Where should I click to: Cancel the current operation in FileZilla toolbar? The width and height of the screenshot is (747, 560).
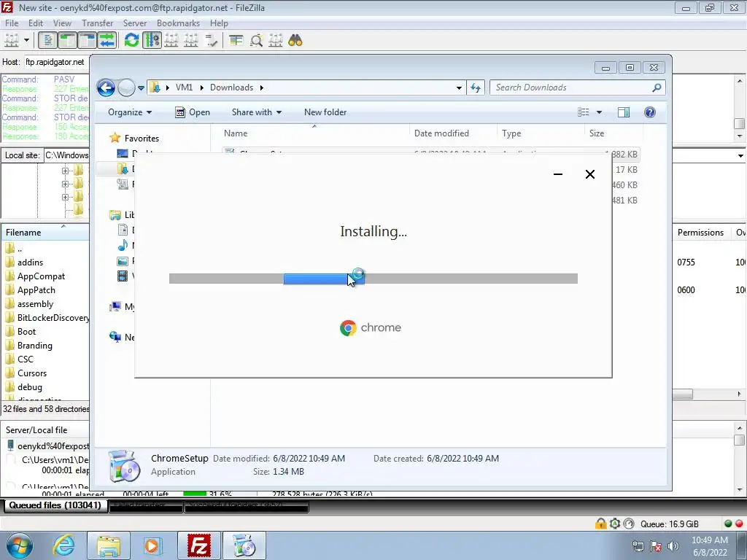point(171,41)
